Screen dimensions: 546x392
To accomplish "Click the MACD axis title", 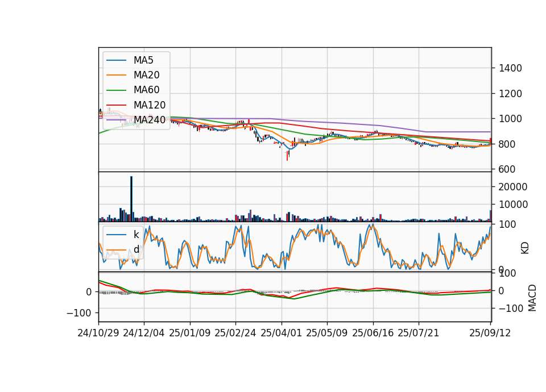I will click(x=532, y=298).
